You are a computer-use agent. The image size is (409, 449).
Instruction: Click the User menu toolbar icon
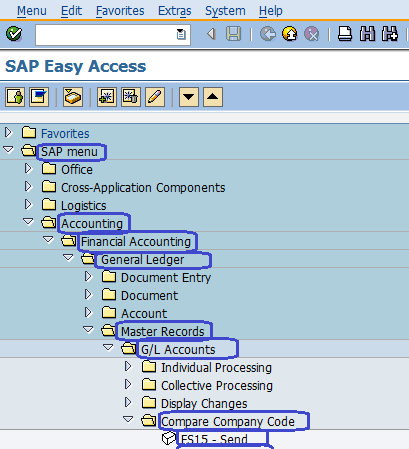[x=15, y=97]
